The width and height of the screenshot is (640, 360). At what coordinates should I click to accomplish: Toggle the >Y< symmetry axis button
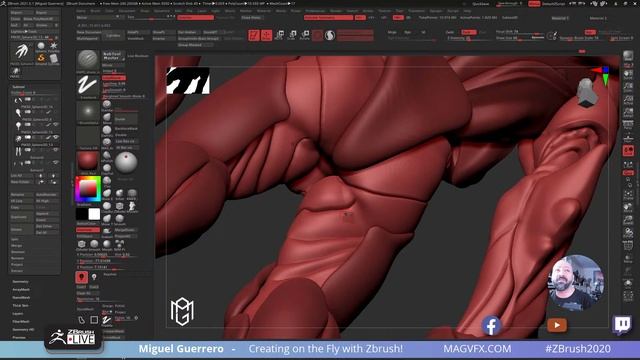(x=371, y=18)
